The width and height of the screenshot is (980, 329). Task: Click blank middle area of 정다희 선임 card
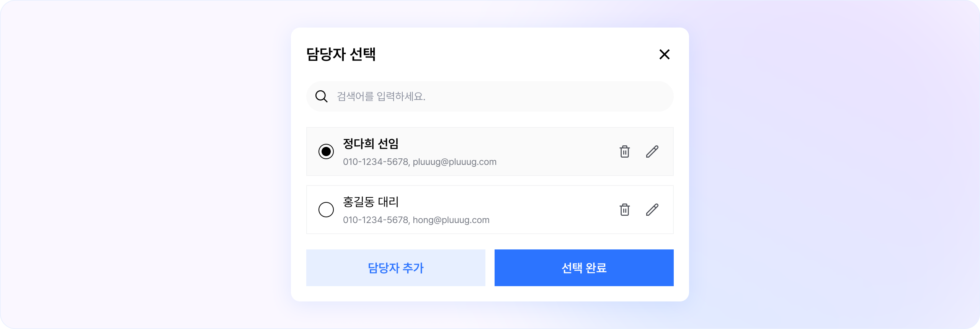[555, 151]
